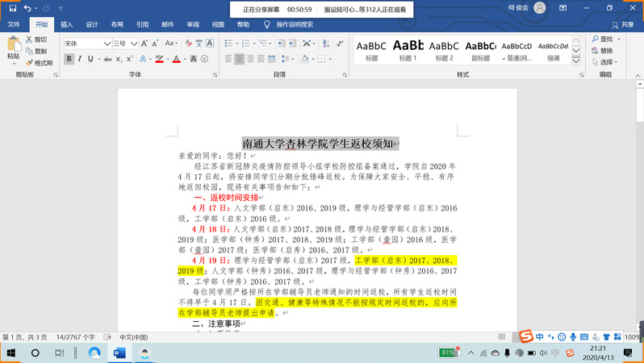The height and width of the screenshot is (363, 644).
Task: Click the Find (查找) icon
Action: 601,39
